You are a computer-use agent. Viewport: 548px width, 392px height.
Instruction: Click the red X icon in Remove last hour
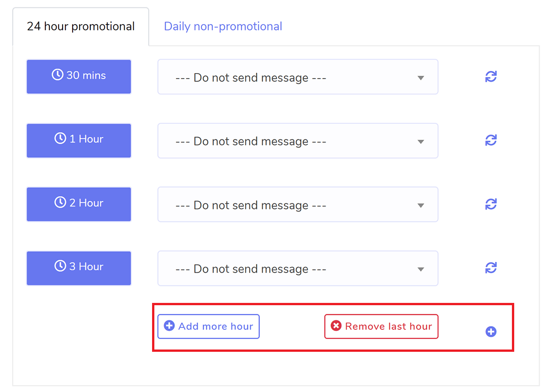336,326
